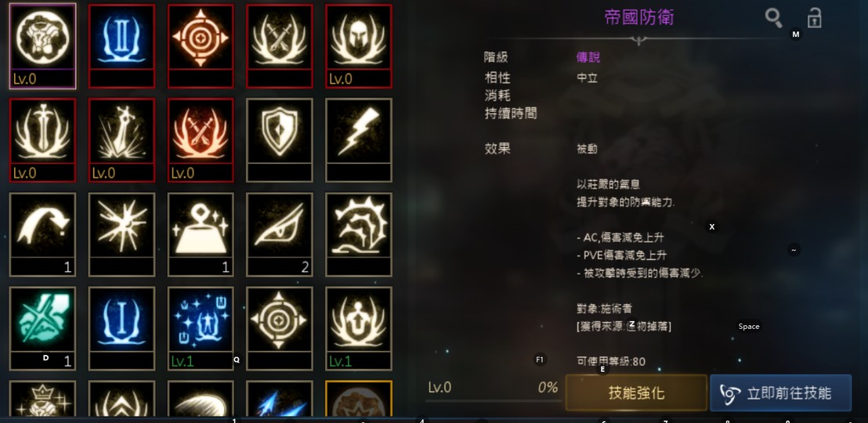Select the sword striking ground skill
Viewport: 868px width, 423px height.
(121, 140)
